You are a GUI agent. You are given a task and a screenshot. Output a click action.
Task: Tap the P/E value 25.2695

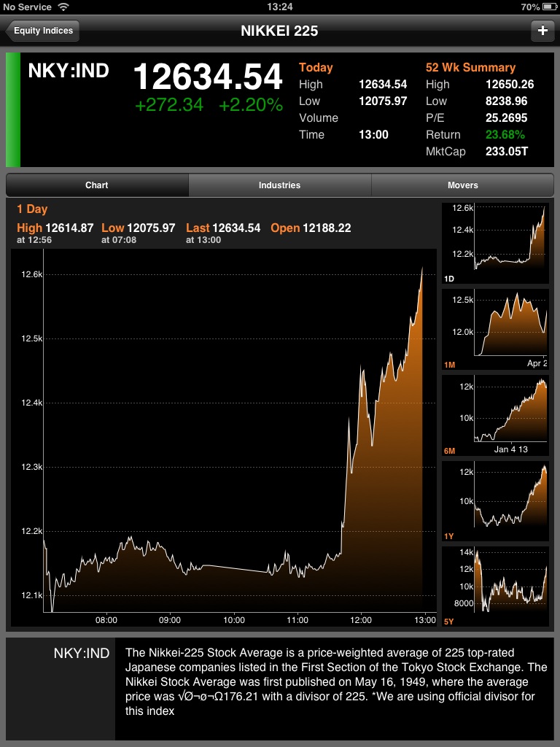(x=506, y=117)
